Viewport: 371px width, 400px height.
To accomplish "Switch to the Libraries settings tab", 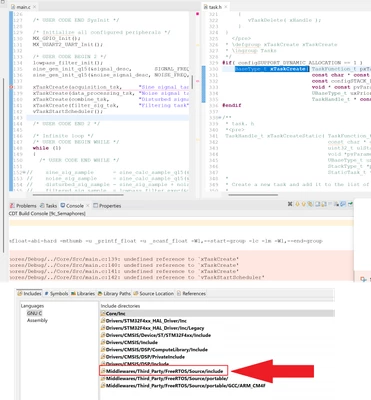I will pos(83,294).
